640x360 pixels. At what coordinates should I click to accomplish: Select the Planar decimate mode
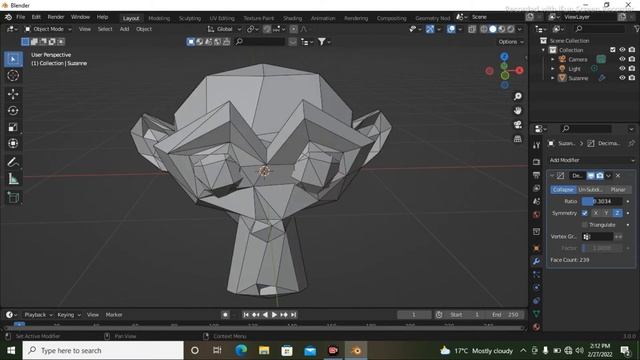618,189
